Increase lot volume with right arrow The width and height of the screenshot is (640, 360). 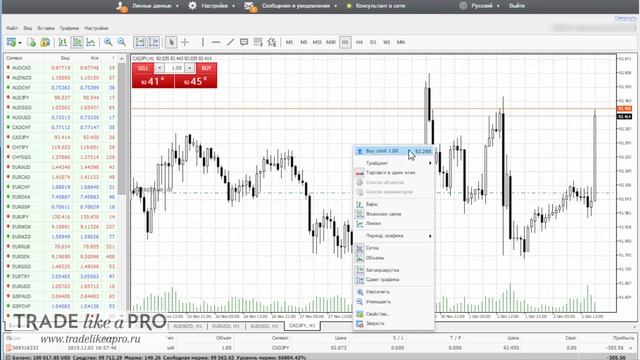(x=189, y=68)
